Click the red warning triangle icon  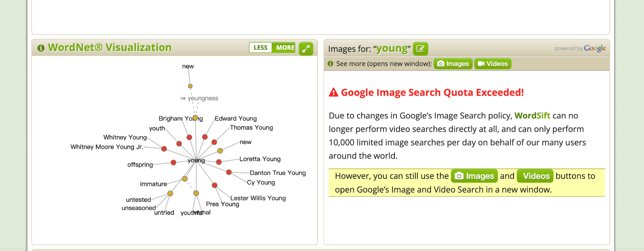(x=333, y=93)
